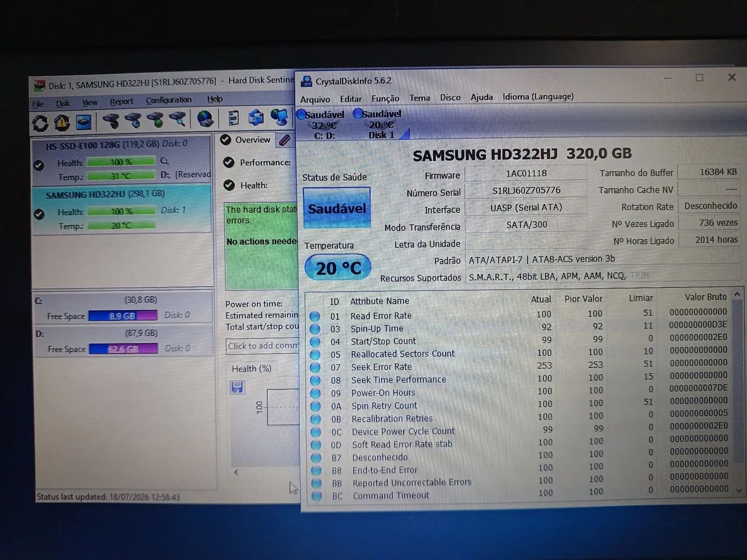Click the disk with green badge test icon
Image resolution: width=747 pixels, height=560 pixels.
(155, 120)
